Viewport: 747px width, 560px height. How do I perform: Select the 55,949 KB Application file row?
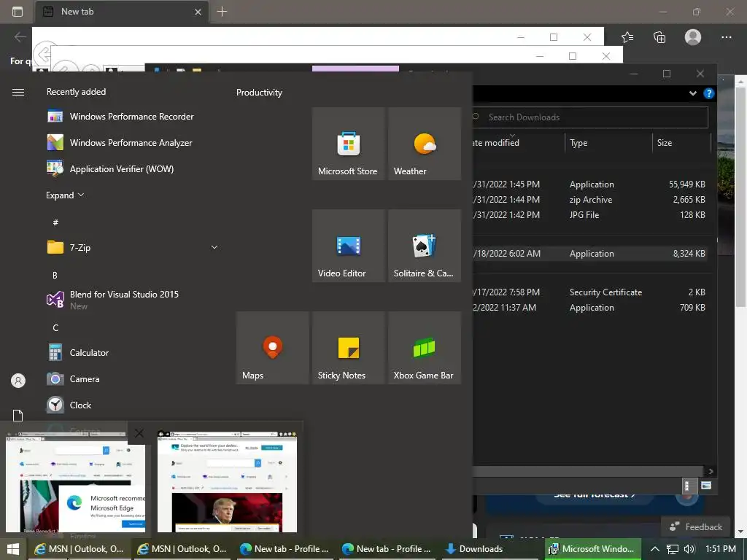tap(589, 184)
